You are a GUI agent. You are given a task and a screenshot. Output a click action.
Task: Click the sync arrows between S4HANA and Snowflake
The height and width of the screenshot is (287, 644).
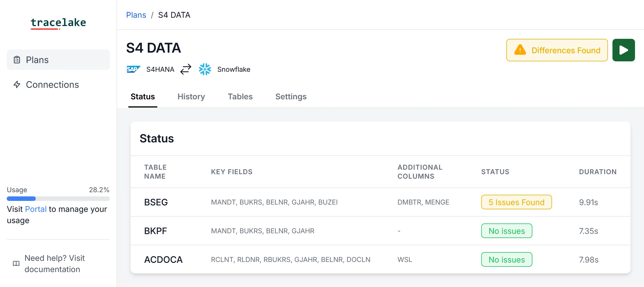click(185, 69)
